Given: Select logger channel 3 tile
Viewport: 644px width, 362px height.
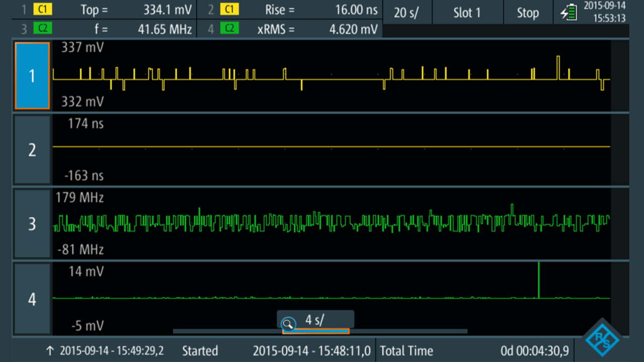Looking at the screenshot, I should [x=32, y=224].
